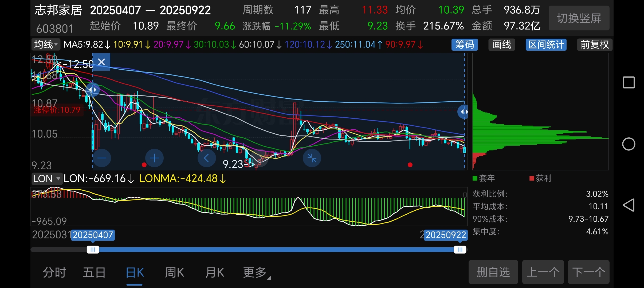Image resolution: width=644 pixels, height=288 pixels.
Task: Tap the stock name 志邦家居
Action: click(58, 10)
